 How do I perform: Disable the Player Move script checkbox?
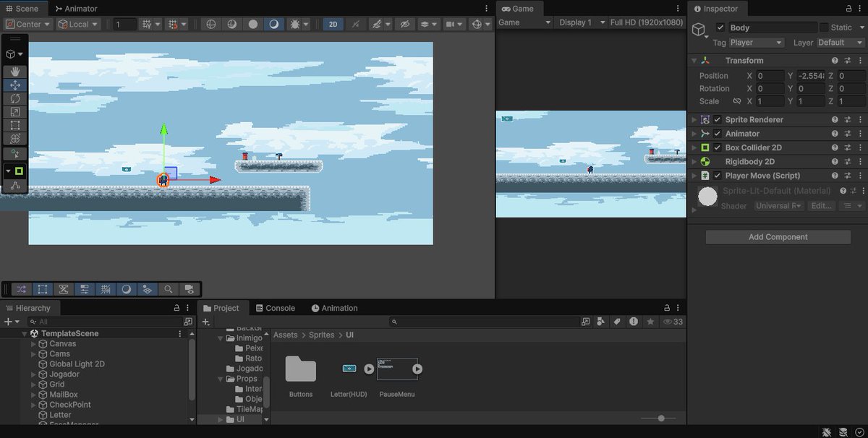718,176
